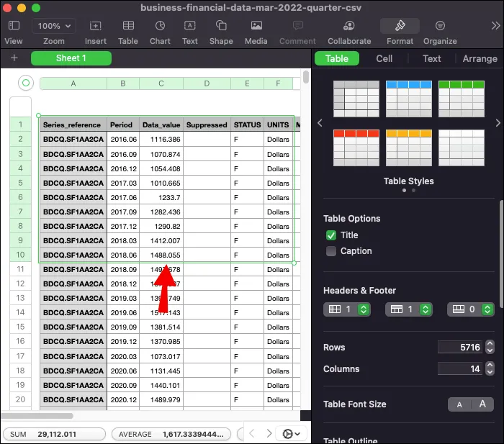Toggle the Format paintbrush sidebar icon
Viewport: 504px width, 444px height.
[400, 26]
